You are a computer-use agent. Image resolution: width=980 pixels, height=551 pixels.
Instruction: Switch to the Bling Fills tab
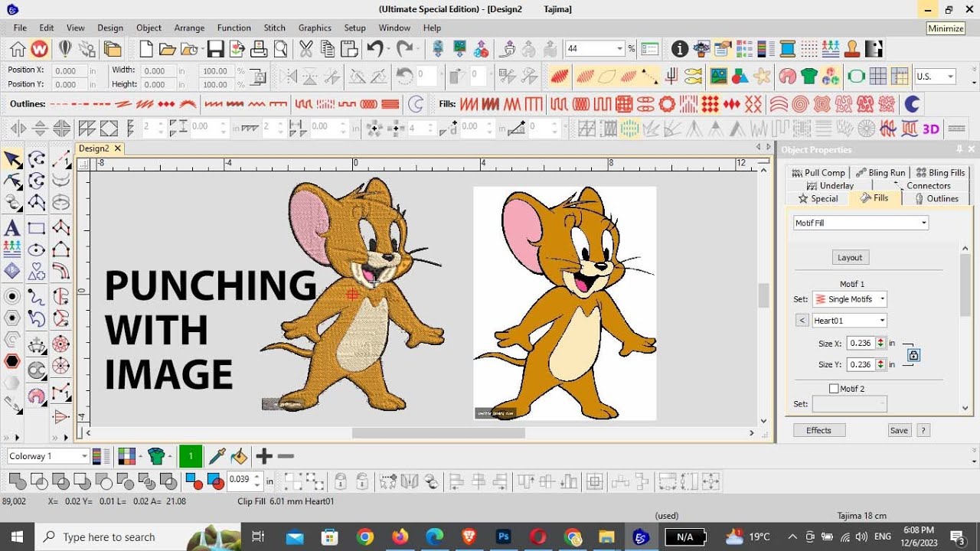pos(941,172)
